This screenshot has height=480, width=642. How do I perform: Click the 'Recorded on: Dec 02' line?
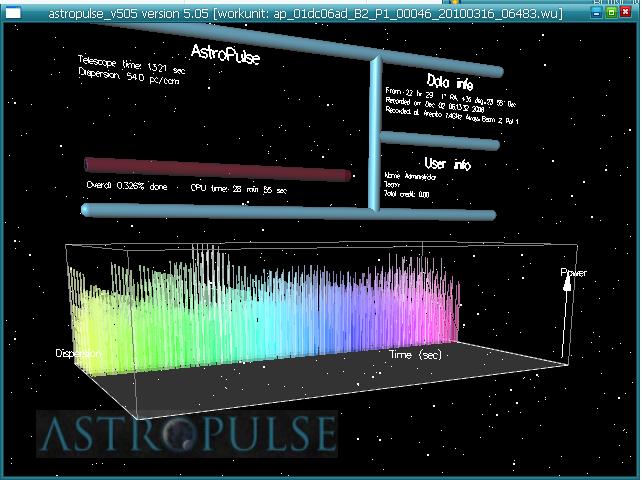tap(435, 105)
